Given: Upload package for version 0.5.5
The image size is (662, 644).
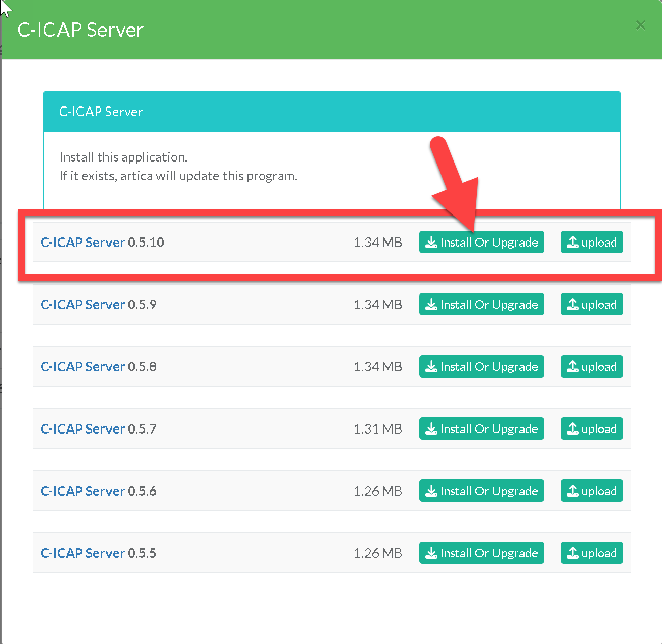Looking at the screenshot, I should point(591,553).
